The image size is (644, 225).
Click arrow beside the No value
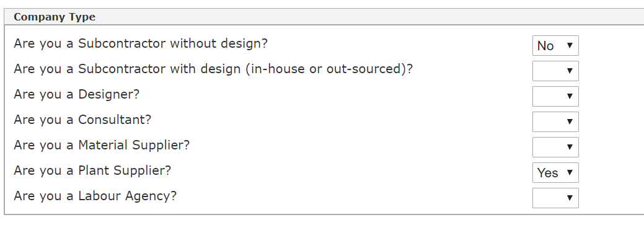pos(570,46)
